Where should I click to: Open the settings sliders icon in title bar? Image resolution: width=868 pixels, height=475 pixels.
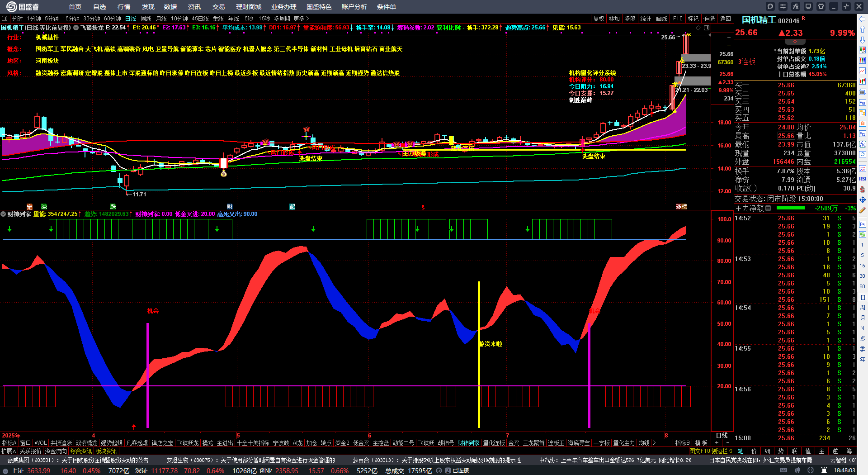[x=783, y=6]
